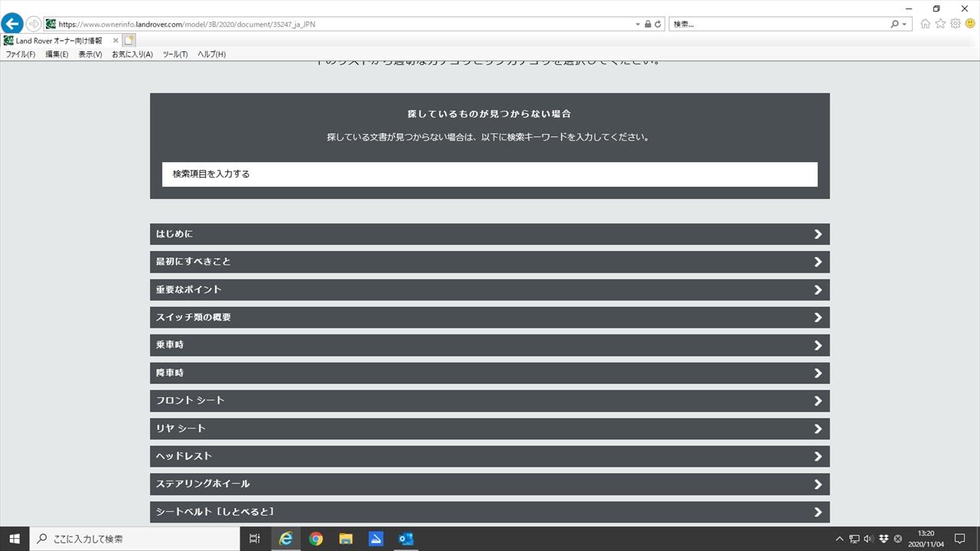The image size is (980, 551).
Task: Expand the シートベルト row chevron
Action: 818,512
